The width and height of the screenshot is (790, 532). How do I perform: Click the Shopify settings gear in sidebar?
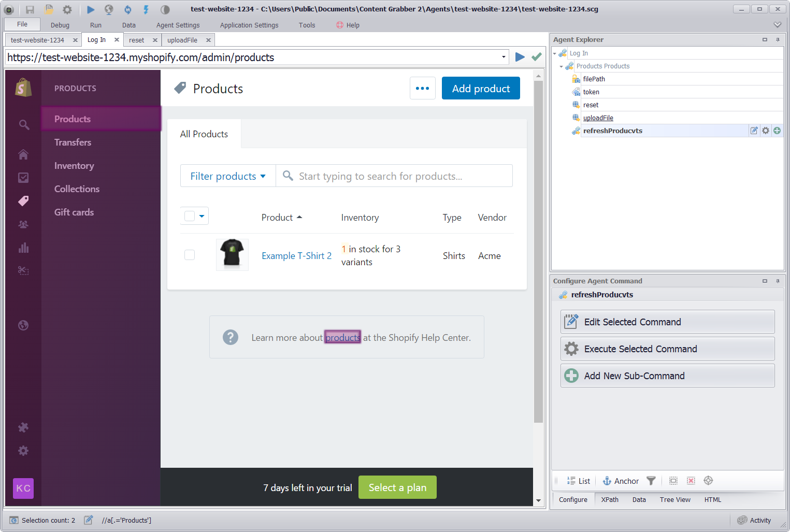(x=23, y=451)
